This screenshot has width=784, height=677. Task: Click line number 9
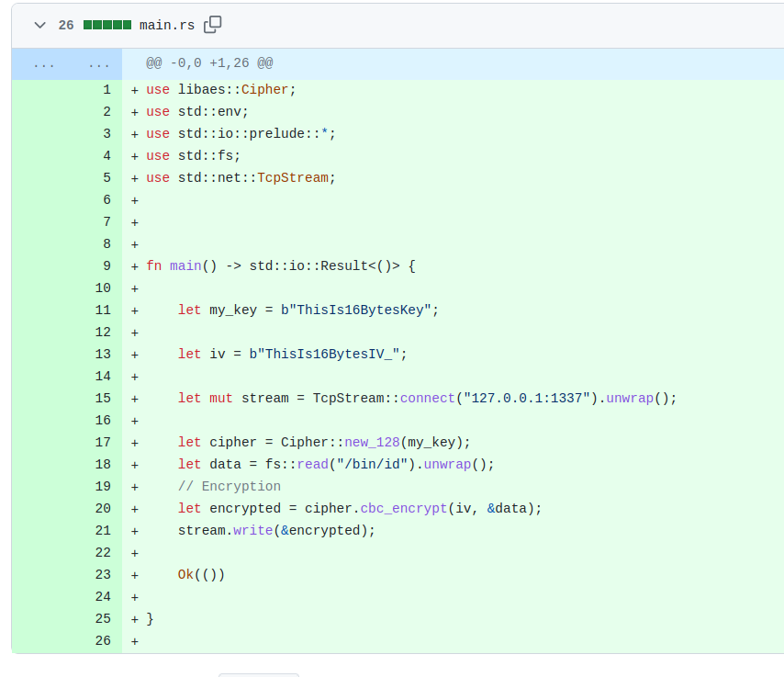[107, 265]
